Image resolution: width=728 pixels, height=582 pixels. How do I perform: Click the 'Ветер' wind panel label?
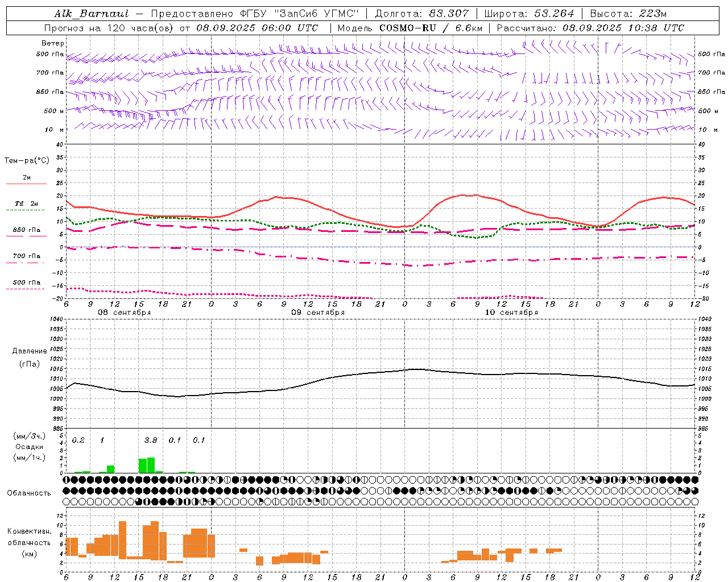coord(53,43)
